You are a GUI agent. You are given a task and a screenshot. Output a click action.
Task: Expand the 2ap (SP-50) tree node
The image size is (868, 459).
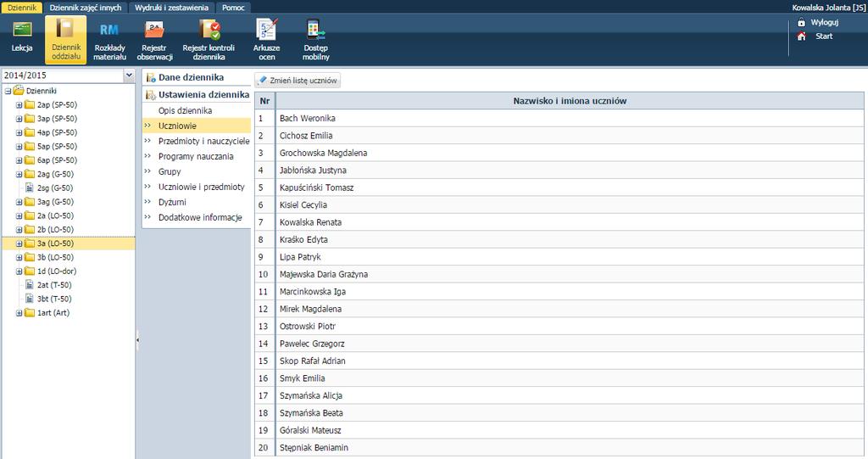point(19,104)
